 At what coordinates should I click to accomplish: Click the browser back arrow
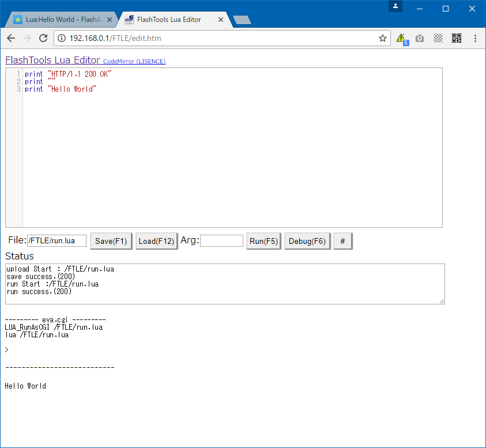pos(10,38)
